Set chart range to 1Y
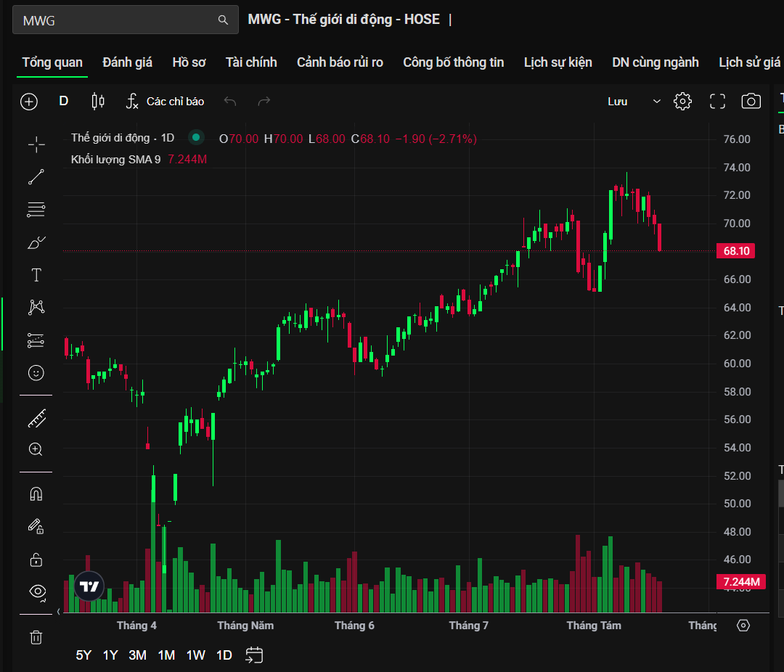This screenshot has width=784, height=672. coord(110,655)
